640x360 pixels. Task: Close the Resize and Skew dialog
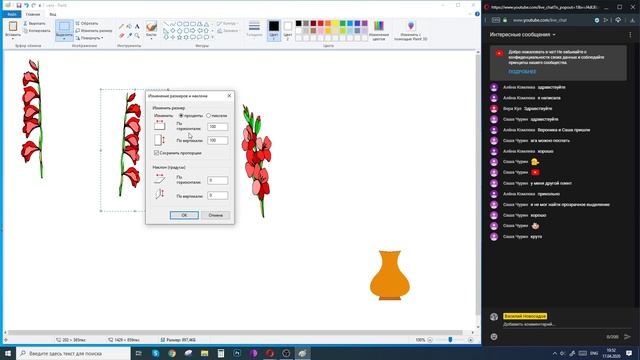[x=229, y=96]
